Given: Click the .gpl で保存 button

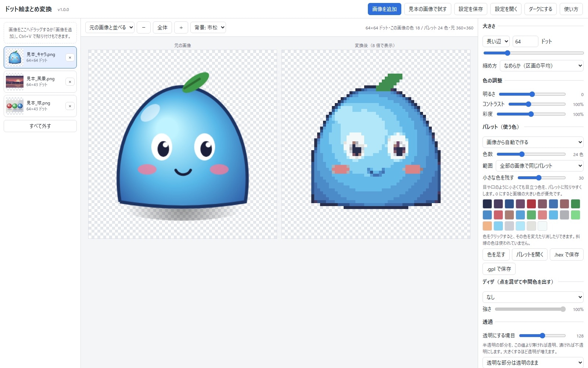Looking at the screenshot, I should point(499,269).
